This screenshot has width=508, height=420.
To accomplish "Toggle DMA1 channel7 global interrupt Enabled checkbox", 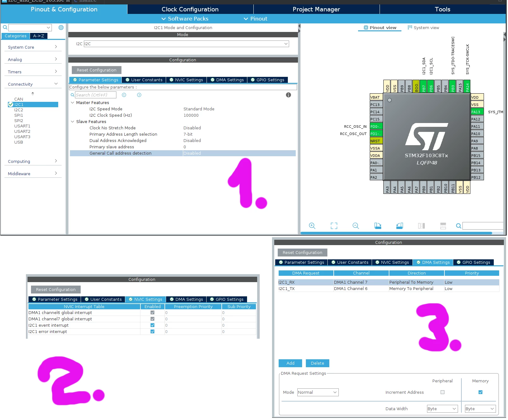I will [x=152, y=319].
